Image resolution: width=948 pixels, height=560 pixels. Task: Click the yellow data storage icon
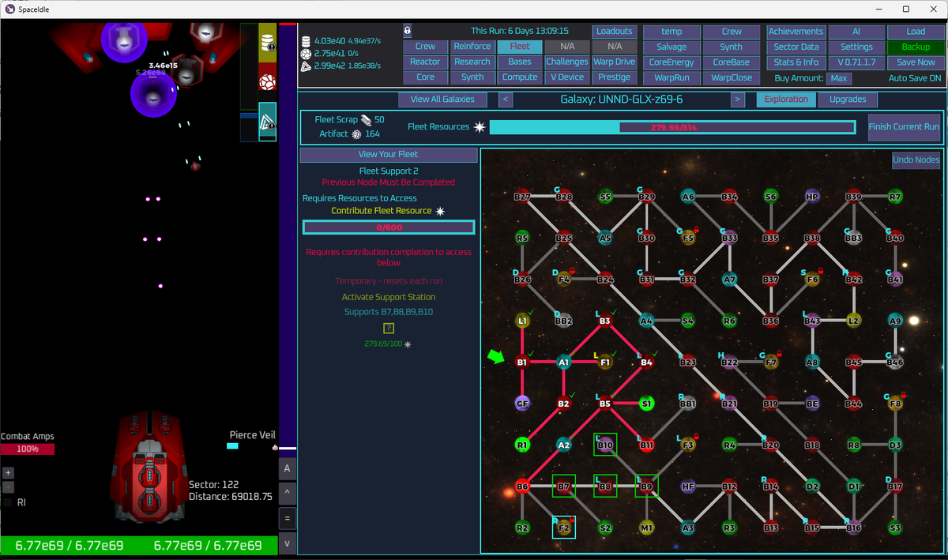(x=268, y=43)
